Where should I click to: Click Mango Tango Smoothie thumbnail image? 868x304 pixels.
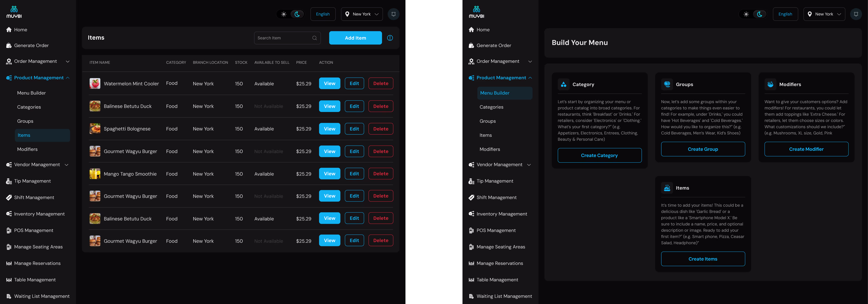coord(95,174)
